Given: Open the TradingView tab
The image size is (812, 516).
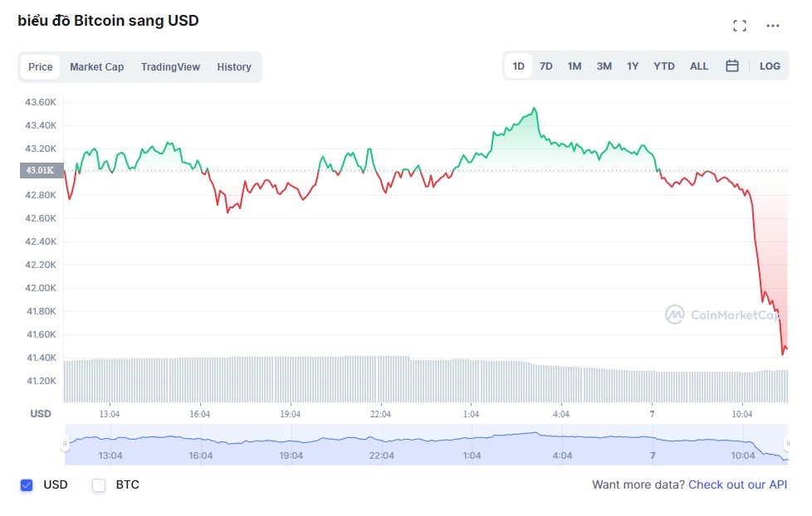Looking at the screenshot, I should [x=169, y=67].
